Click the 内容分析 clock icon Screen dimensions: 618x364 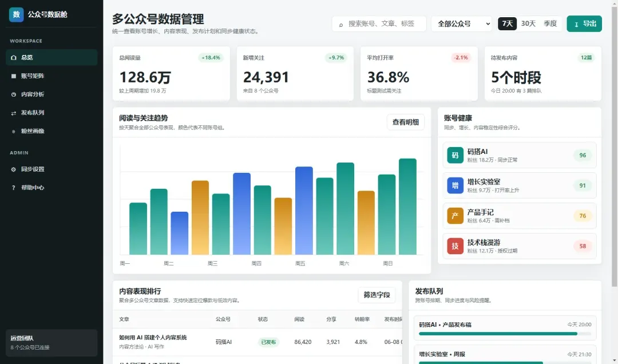[x=13, y=94]
